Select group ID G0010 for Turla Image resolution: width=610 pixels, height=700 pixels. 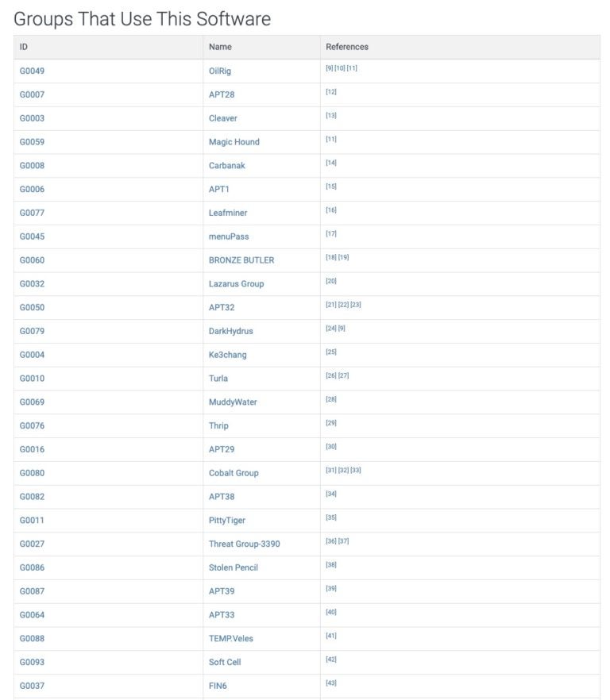pos(32,379)
